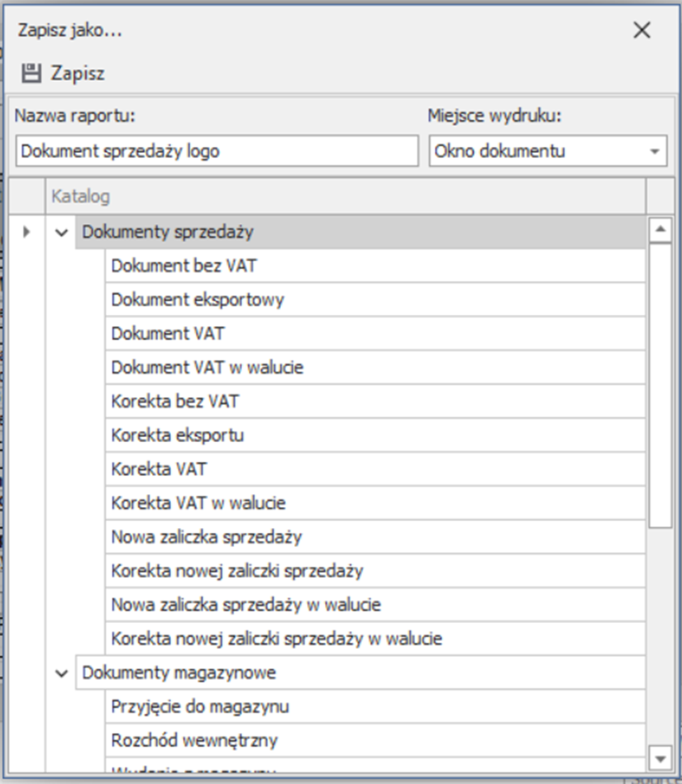Click the row indicator arrow beside Dokumenty sprzedaży
682x784 pixels.
point(26,233)
